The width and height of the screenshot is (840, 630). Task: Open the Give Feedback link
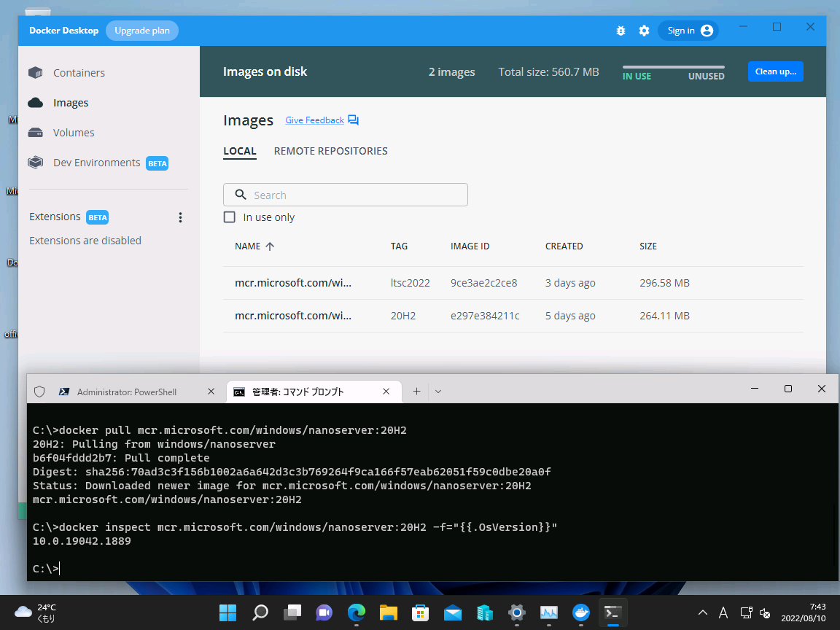tap(314, 120)
